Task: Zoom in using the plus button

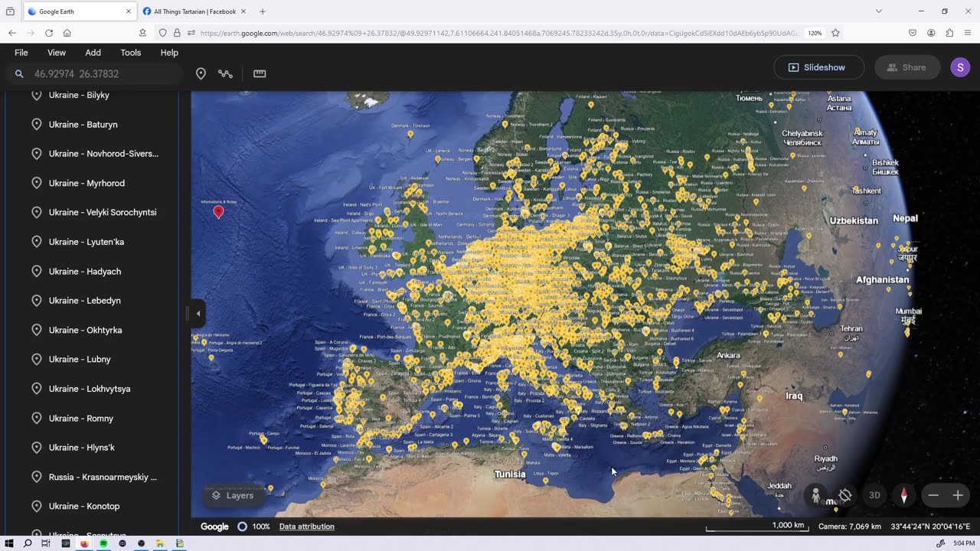Action: pos(958,495)
